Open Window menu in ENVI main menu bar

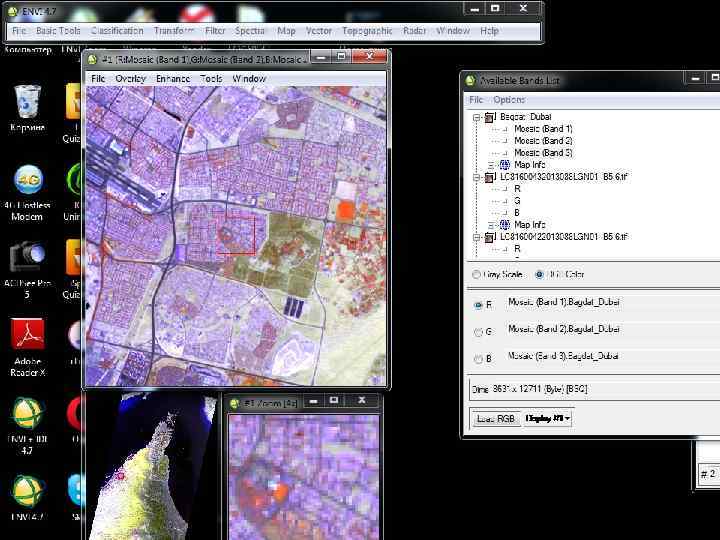point(453,31)
